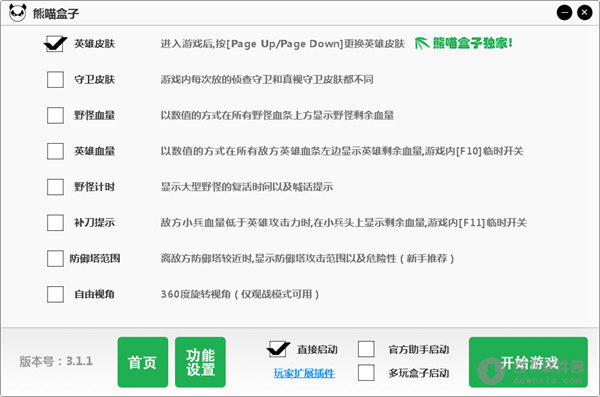Toggle the 自由视角 checkbox

[x=55, y=294]
